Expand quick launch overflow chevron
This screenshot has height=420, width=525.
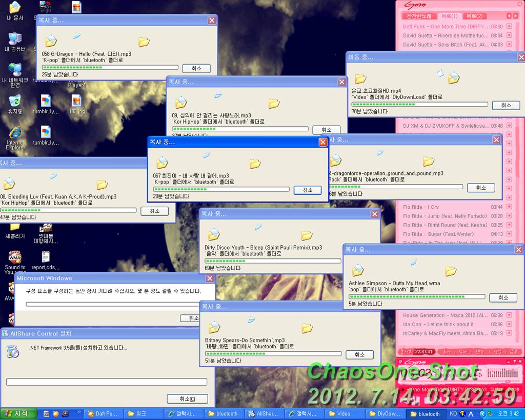tap(79, 412)
